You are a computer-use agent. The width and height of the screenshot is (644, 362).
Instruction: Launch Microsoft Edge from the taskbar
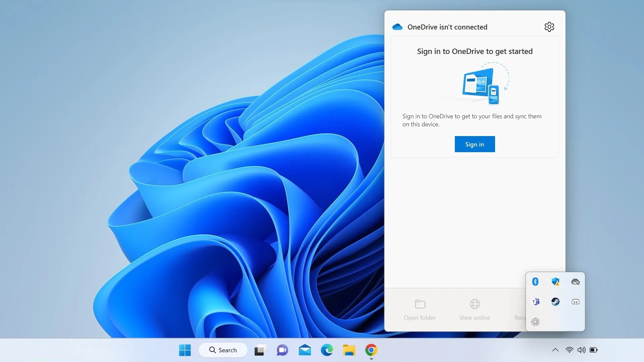[x=327, y=350]
